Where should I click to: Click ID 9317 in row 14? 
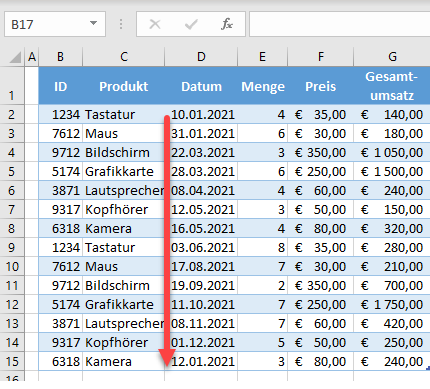60,342
